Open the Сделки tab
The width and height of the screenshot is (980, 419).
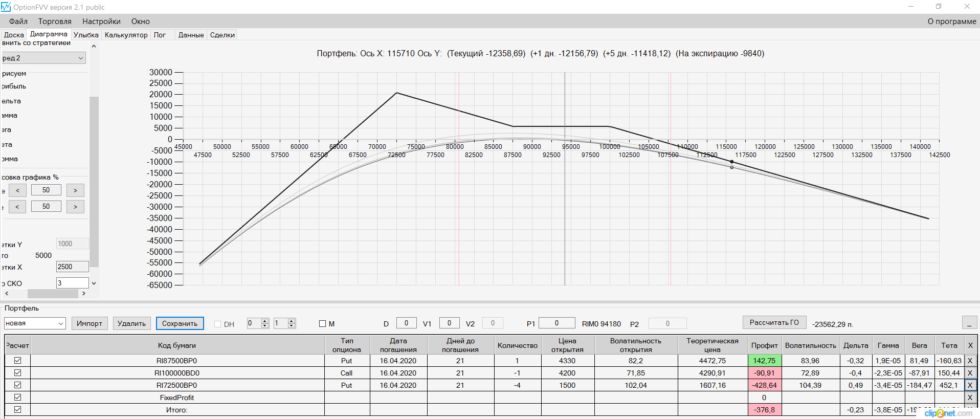tap(222, 35)
